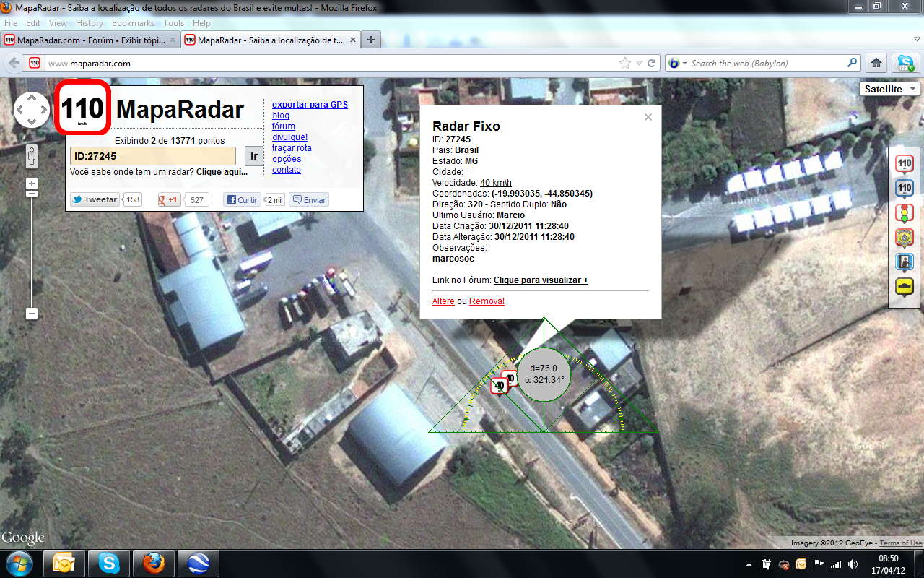Click the Altere link in the popup

click(x=443, y=301)
